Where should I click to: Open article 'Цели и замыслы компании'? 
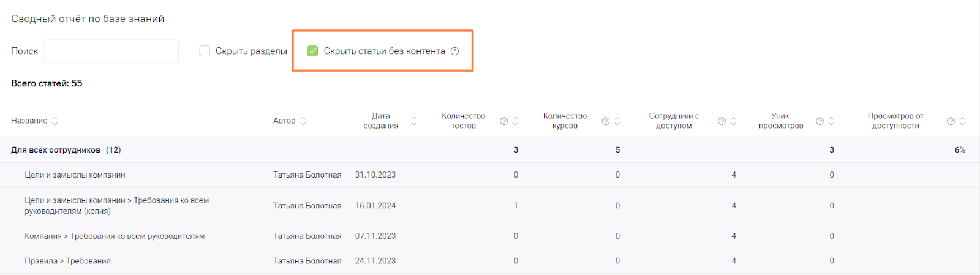[x=75, y=175]
